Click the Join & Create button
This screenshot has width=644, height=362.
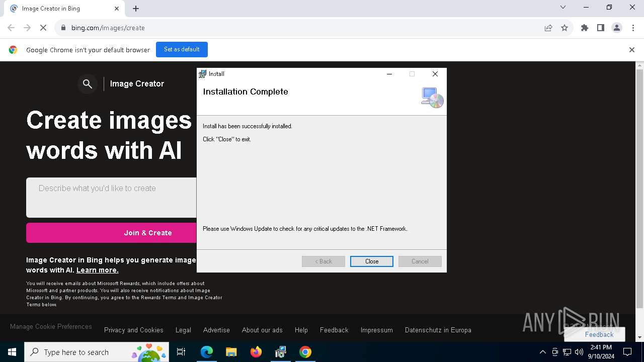tap(112, 233)
